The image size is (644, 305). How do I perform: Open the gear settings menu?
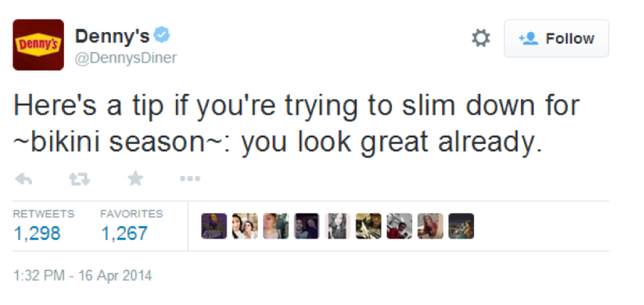tap(481, 38)
